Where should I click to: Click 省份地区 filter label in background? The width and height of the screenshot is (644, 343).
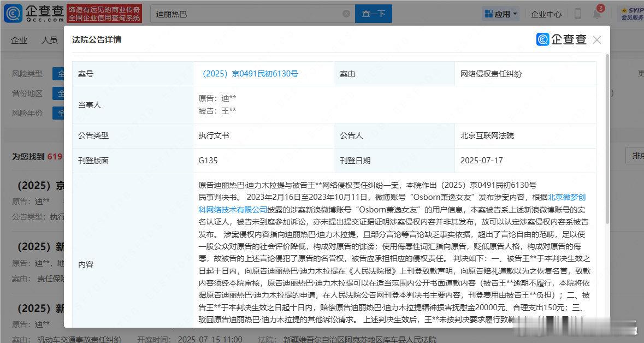tap(27, 93)
